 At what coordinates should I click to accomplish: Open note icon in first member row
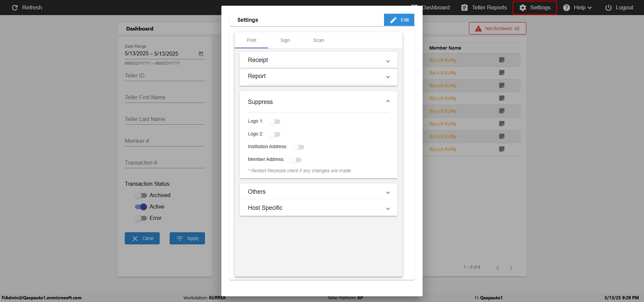click(x=502, y=60)
